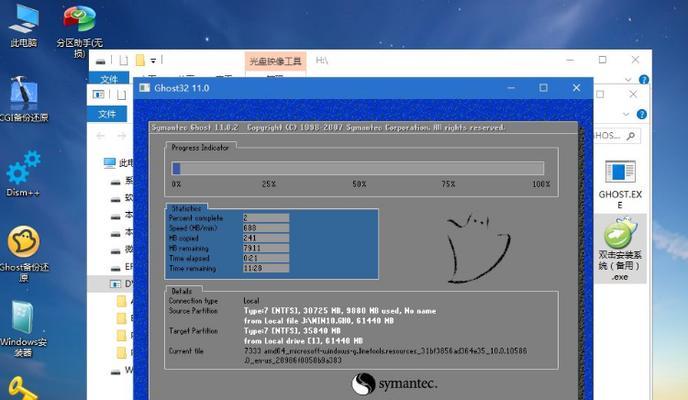This screenshot has width=688, height=400.
Task: Click MB remaining value 7911
Action: click(266, 248)
